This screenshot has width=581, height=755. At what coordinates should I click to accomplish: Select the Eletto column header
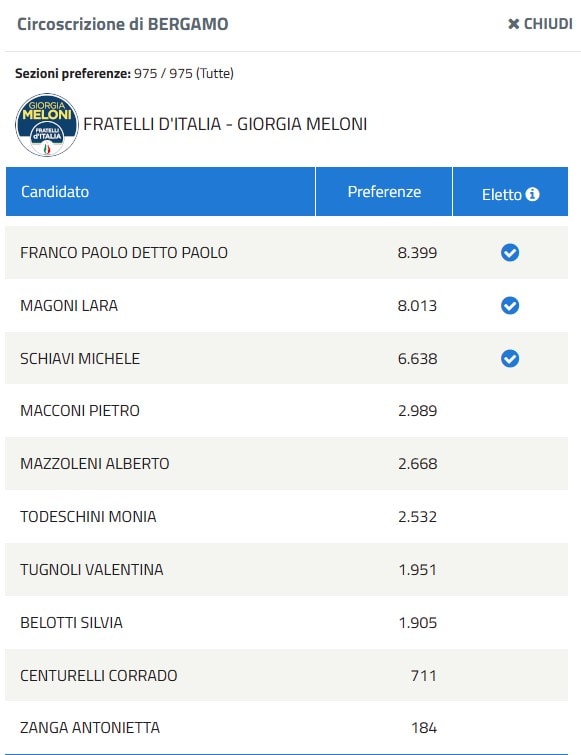[510, 192]
